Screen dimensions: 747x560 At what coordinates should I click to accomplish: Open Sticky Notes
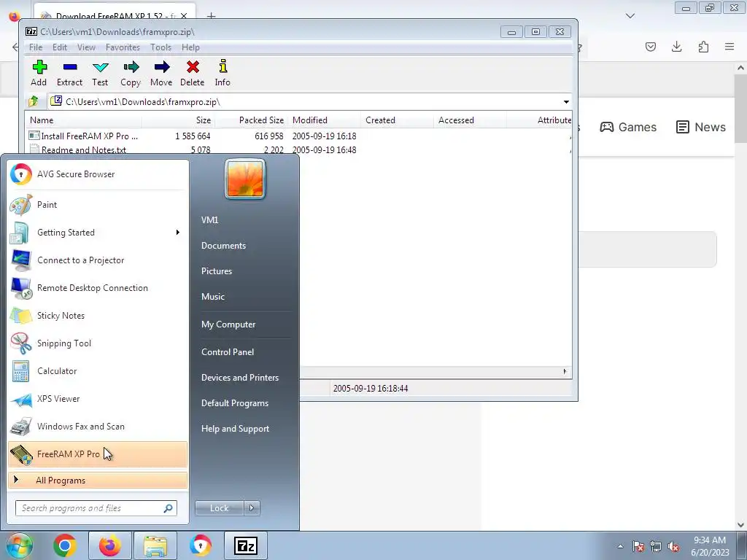coord(97,316)
